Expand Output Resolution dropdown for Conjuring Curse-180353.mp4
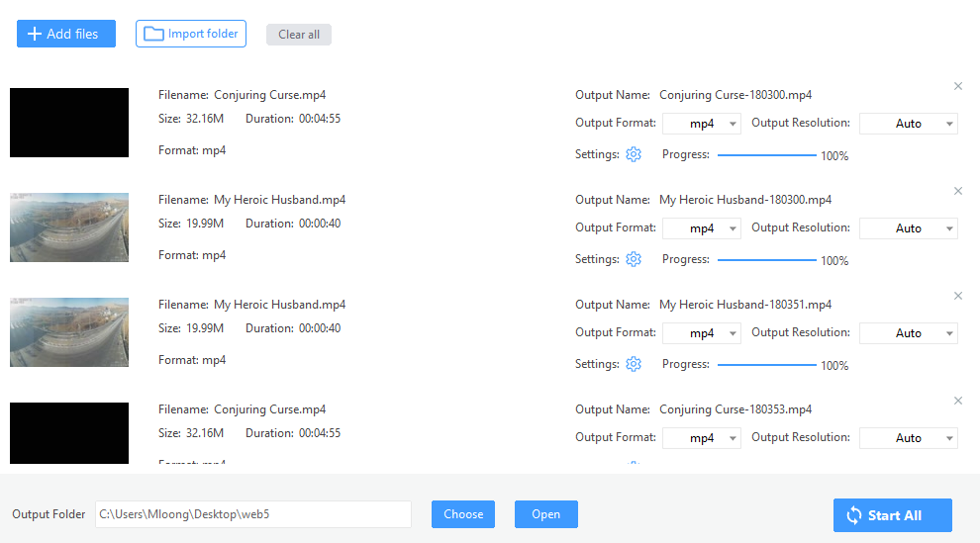 [x=909, y=438]
